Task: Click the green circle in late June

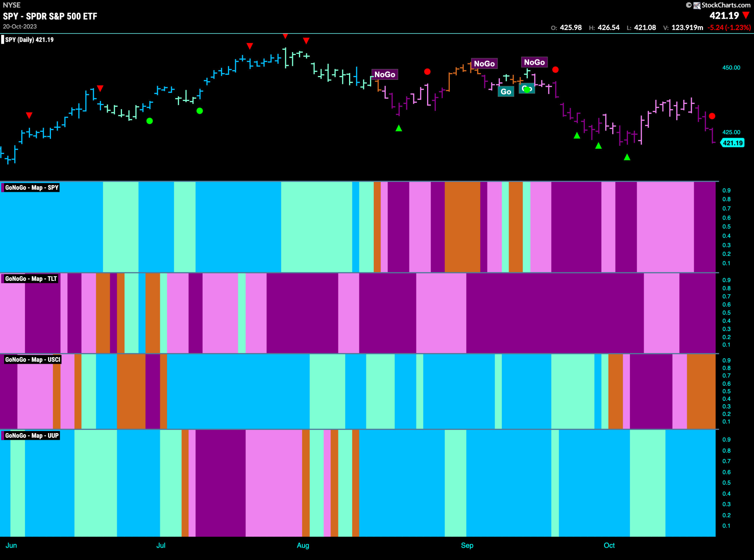Action: coord(150,121)
